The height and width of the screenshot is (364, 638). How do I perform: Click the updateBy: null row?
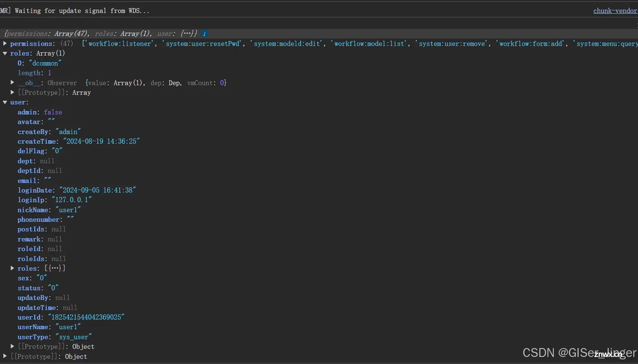(43, 298)
